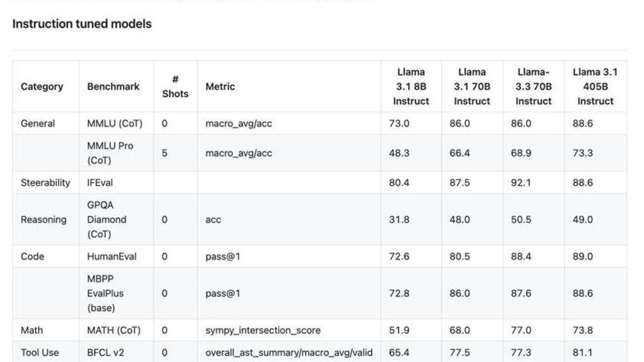644x362 pixels.
Task: Select the '89.0' HumanEval score
Action: (x=583, y=257)
